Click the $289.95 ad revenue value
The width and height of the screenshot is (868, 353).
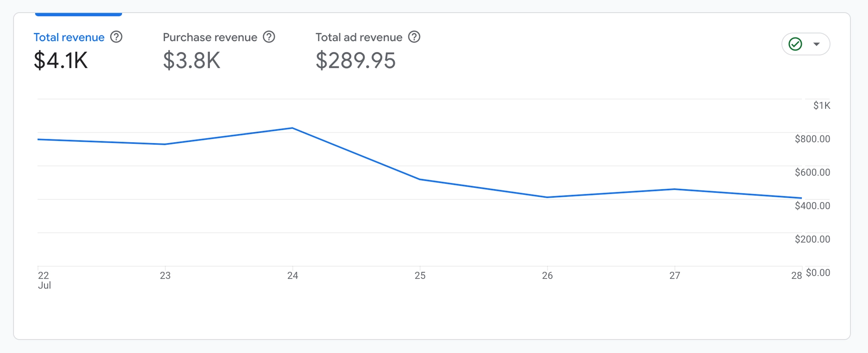click(x=356, y=61)
